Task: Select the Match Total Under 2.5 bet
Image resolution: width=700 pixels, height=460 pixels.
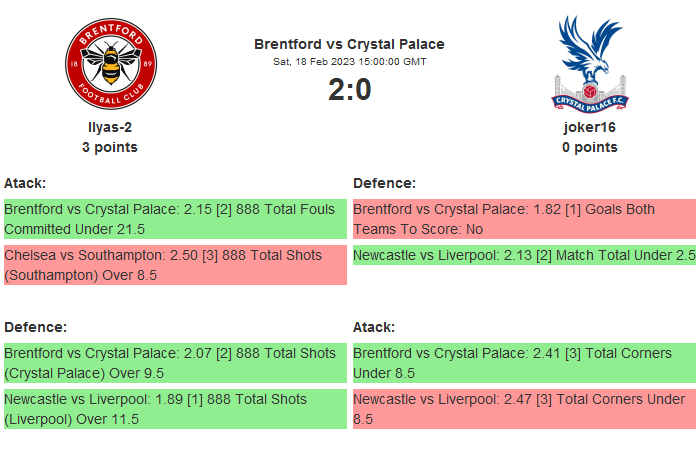Action: coord(524,255)
